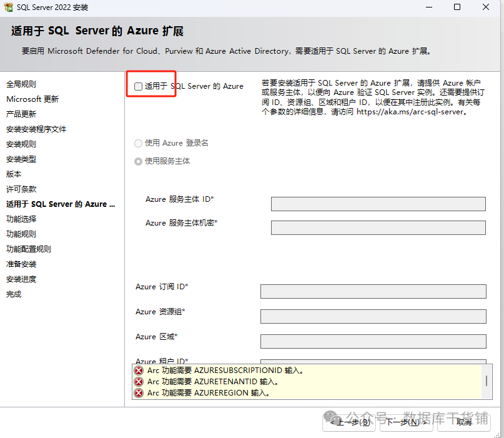Open the 许可条款 step
This screenshot has height=438, width=504.
click(x=21, y=189)
